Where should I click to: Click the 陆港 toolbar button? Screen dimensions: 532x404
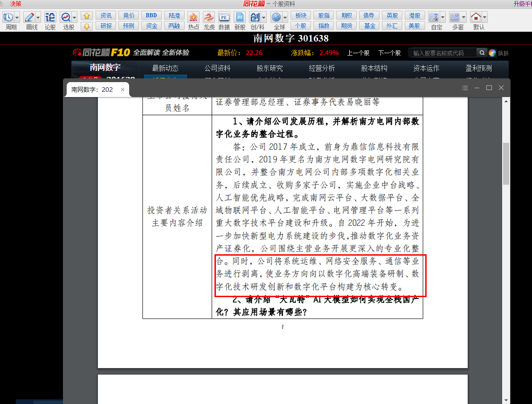(x=174, y=15)
